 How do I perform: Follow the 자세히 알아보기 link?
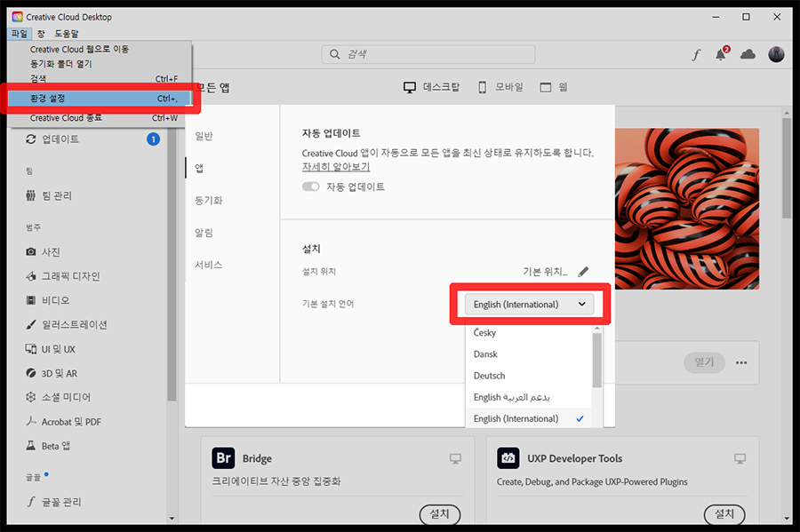click(336, 167)
